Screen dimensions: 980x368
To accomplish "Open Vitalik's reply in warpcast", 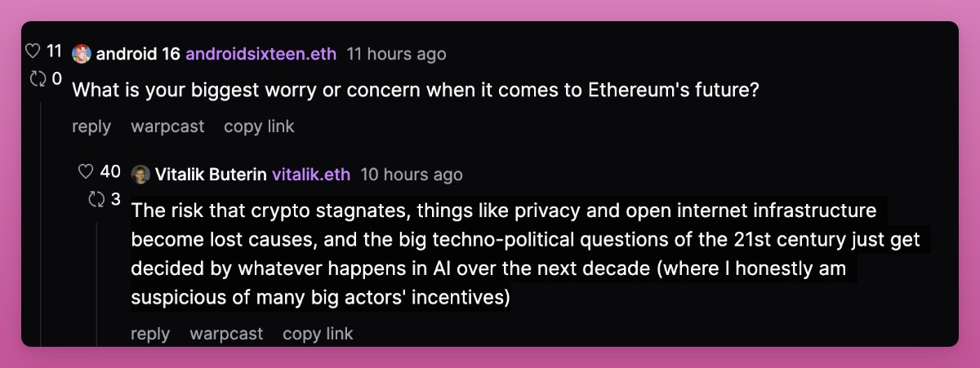I will [226, 334].
